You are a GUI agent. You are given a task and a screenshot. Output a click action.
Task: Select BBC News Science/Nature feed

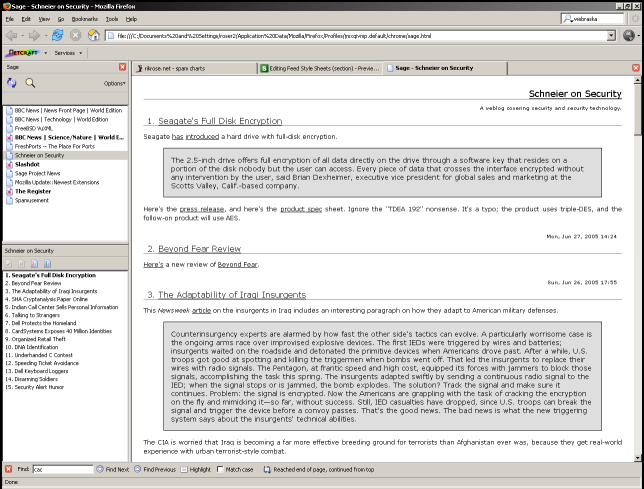65,138
